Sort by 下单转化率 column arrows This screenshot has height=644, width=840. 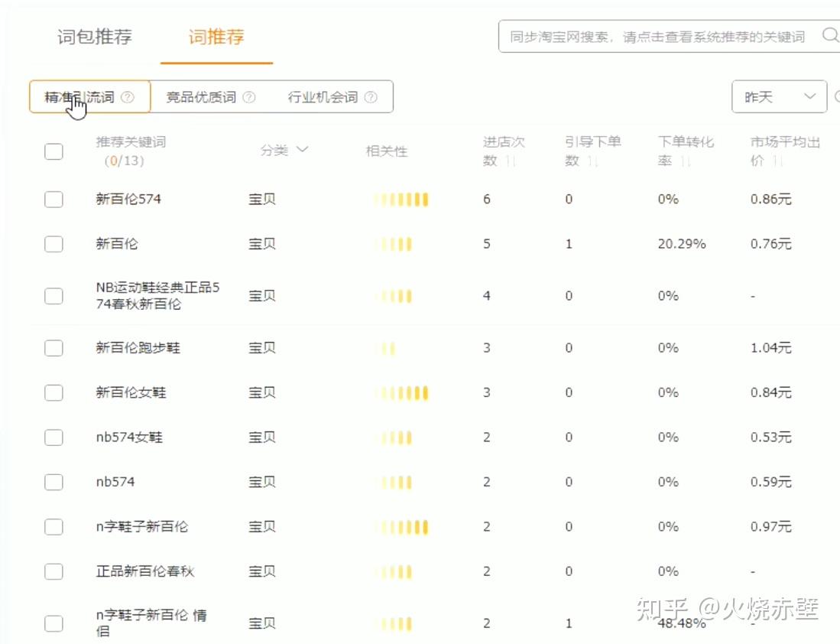685,161
